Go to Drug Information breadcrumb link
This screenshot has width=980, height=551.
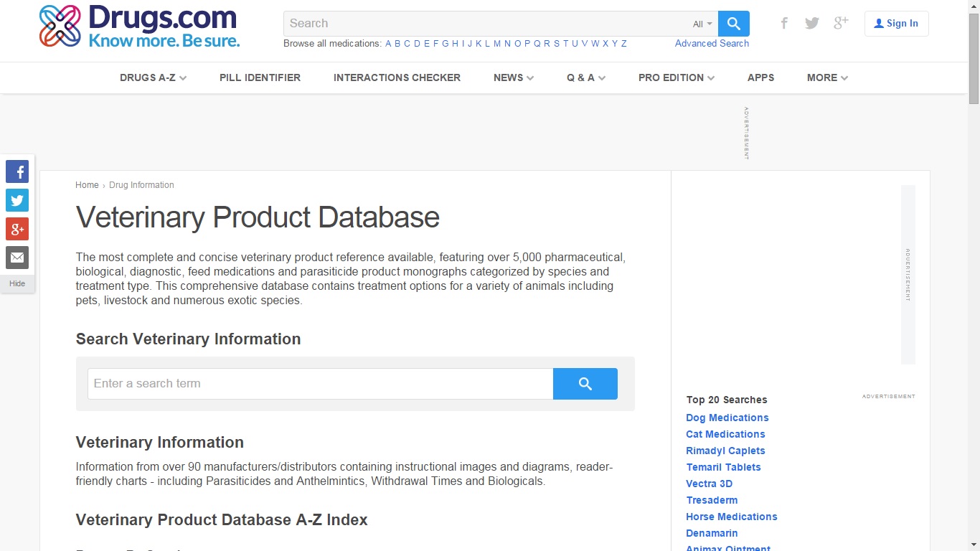click(141, 185)
